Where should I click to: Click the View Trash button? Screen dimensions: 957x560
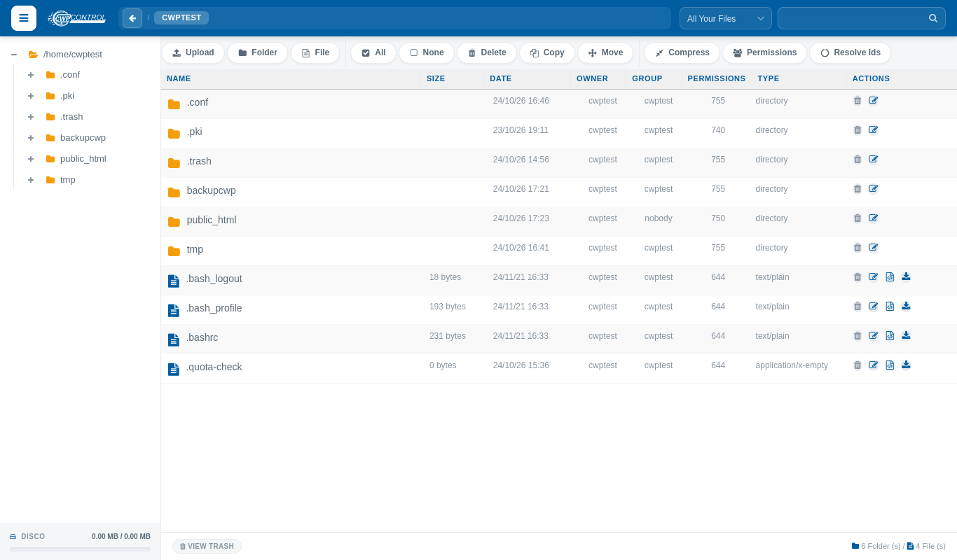point(207,546)
